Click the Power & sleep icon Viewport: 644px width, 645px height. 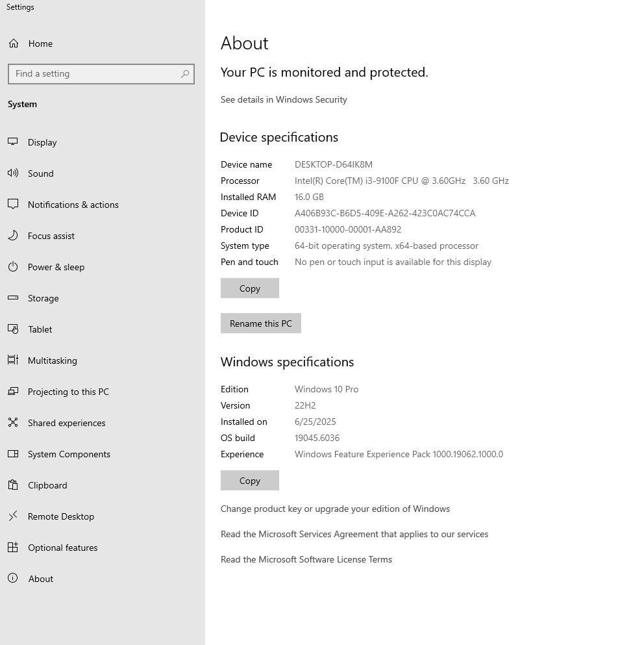(x=13, y=267)
